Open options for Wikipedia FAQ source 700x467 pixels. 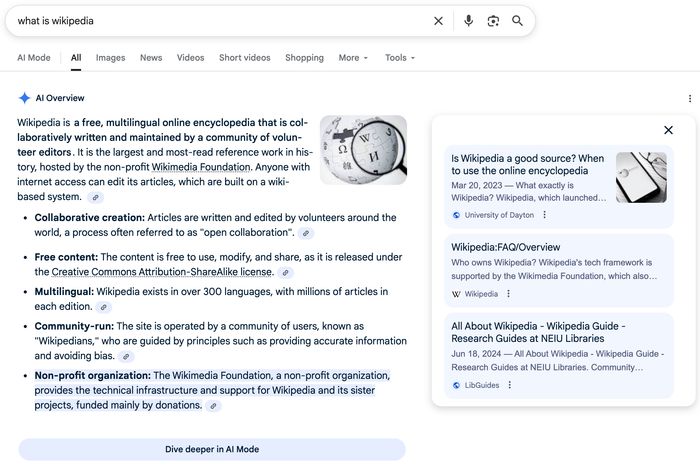pyautogui.click(x=509, y=294)
